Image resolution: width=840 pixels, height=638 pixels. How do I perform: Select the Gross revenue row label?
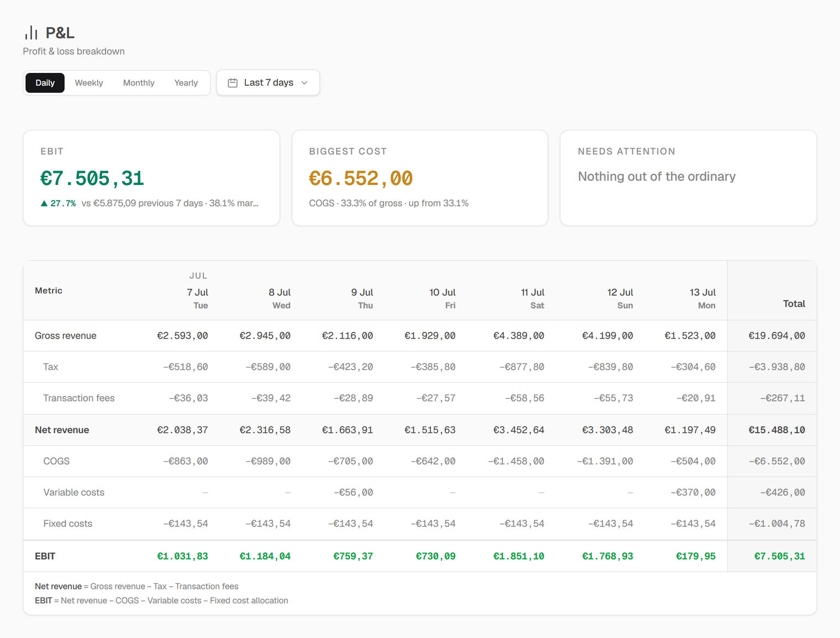(65, 336)
